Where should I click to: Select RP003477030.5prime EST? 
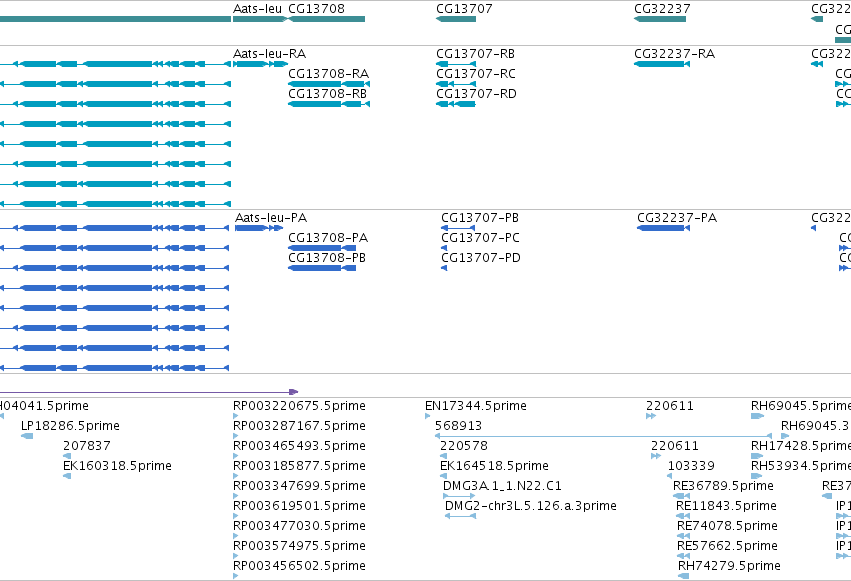(x=299, y=526)
